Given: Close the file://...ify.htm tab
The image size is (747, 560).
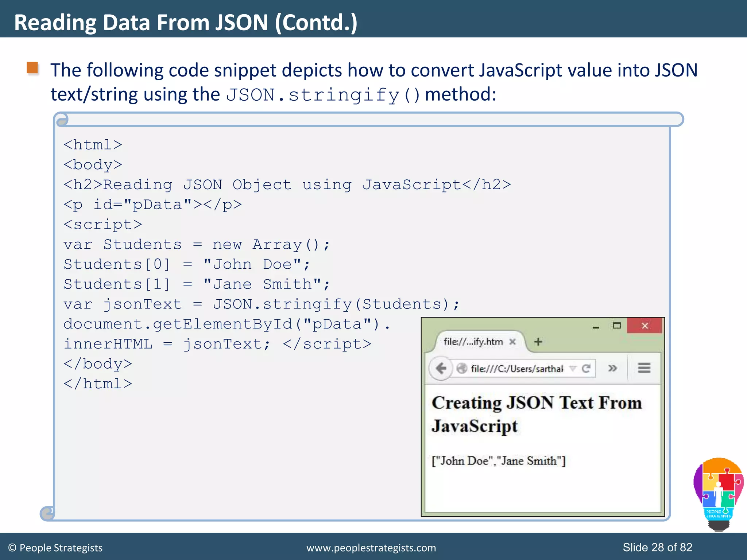Looking at the screenshot, I should click(x=512, y=342).
